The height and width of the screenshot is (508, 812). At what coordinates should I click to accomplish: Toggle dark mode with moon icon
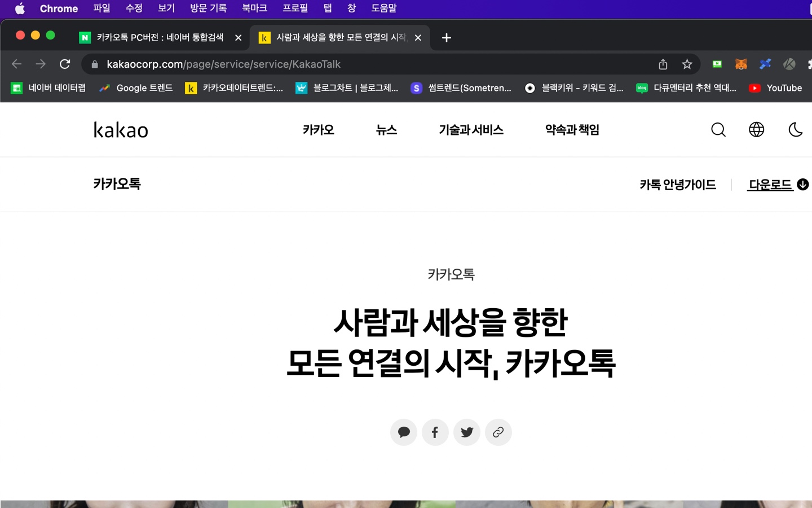tap(795, 130)
